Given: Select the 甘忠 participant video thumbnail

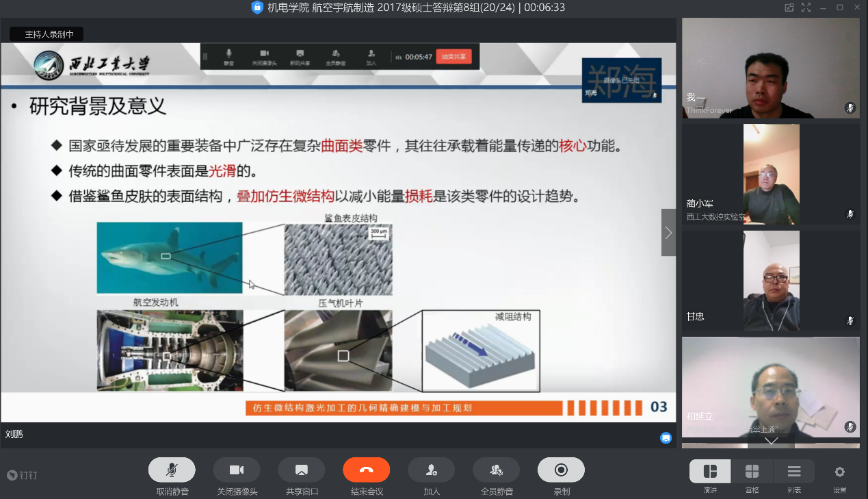Looking at the screenshot, I should click(x=771, y=281).
